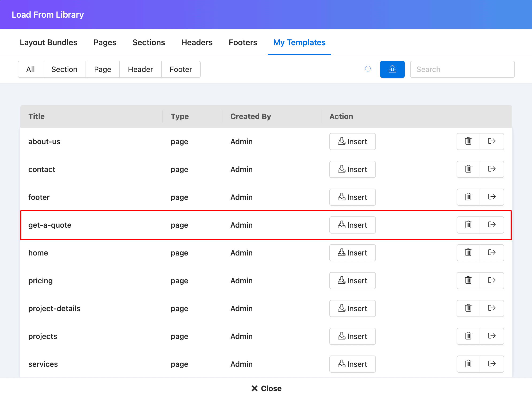The image size is (532, 397).
Task: Filter templates by Section type
Action: [x=64, y=69]
